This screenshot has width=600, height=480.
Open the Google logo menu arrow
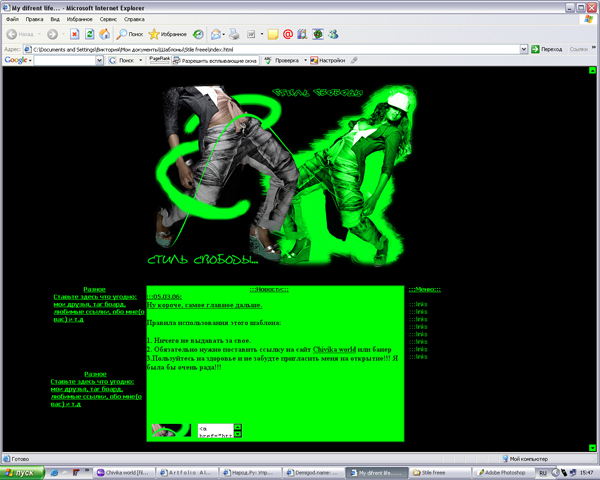coord(30,60)
